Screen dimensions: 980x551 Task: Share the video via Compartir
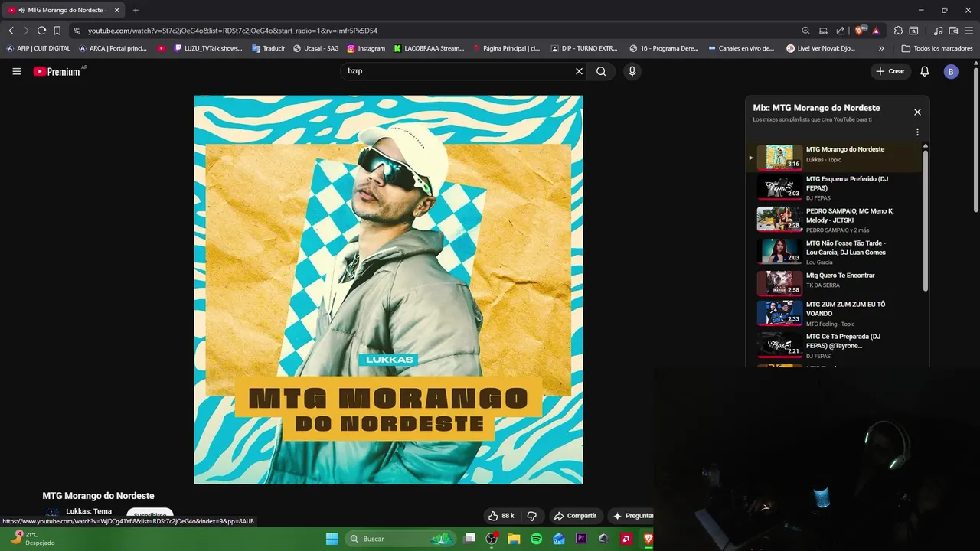(575, 516)
